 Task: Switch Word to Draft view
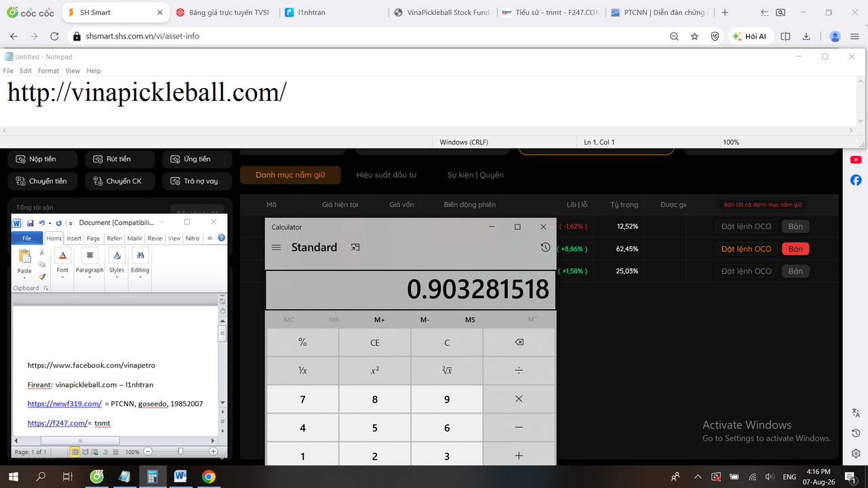click(x=115, y=451)
